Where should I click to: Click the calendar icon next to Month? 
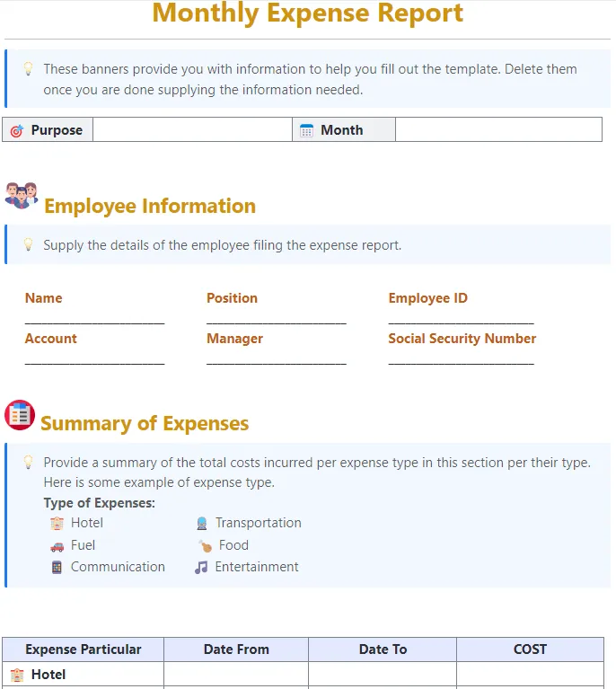[x=306, y=130]
